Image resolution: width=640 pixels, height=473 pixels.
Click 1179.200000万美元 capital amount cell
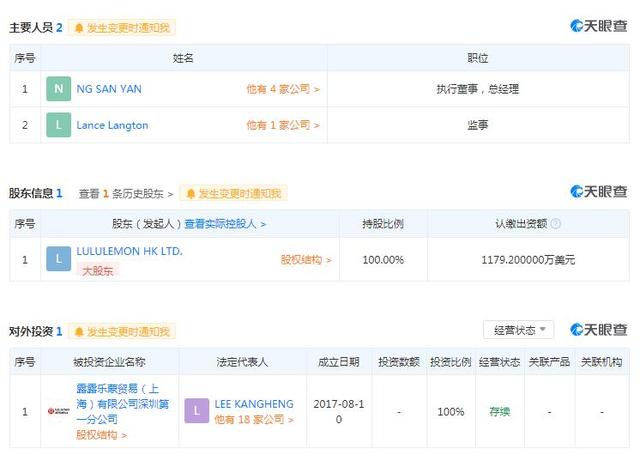pyautogui.click(x=528, y=260)
